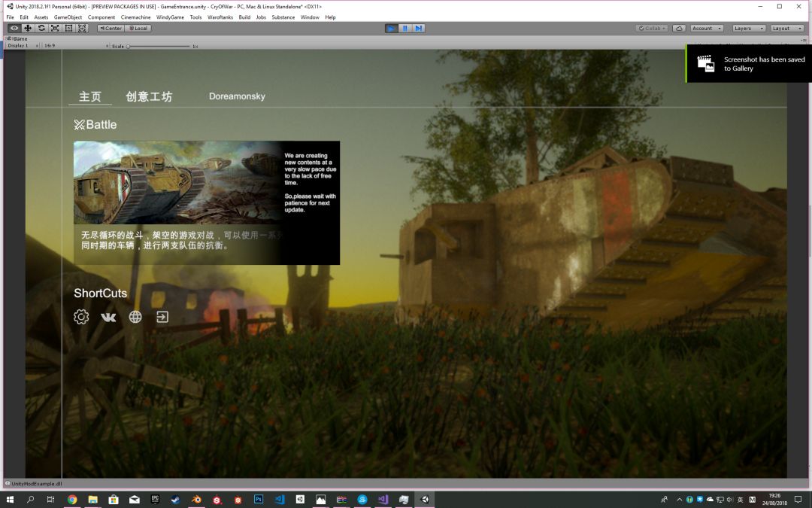Open Blender from taskbar
Image resolution: width=812 pixels, height=508 pixels.
pyautogui.click(x=196, y=499)
